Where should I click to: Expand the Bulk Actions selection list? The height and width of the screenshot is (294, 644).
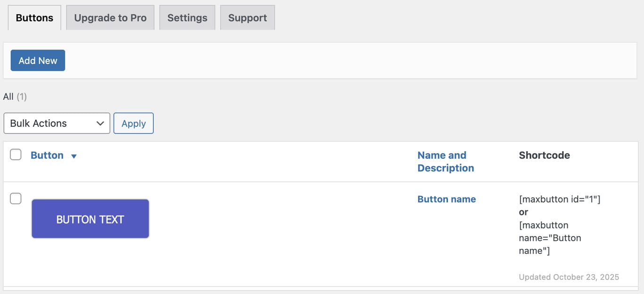pyautogui.click(x=57, y=123)
